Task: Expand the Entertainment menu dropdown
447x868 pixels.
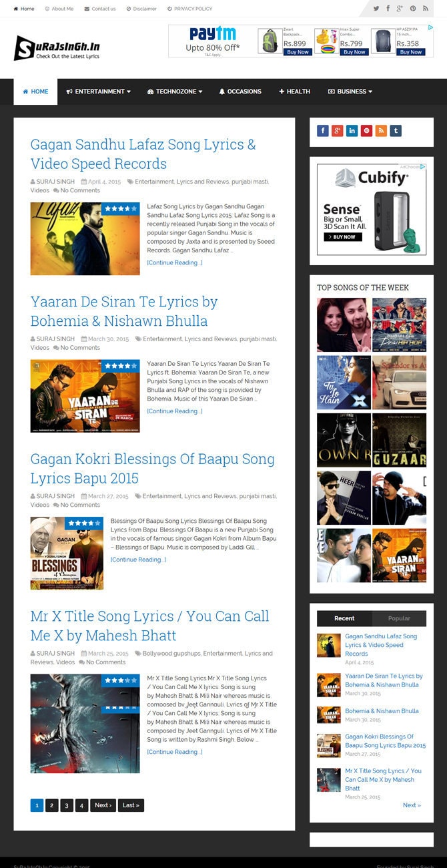Action: coord(99,91)
